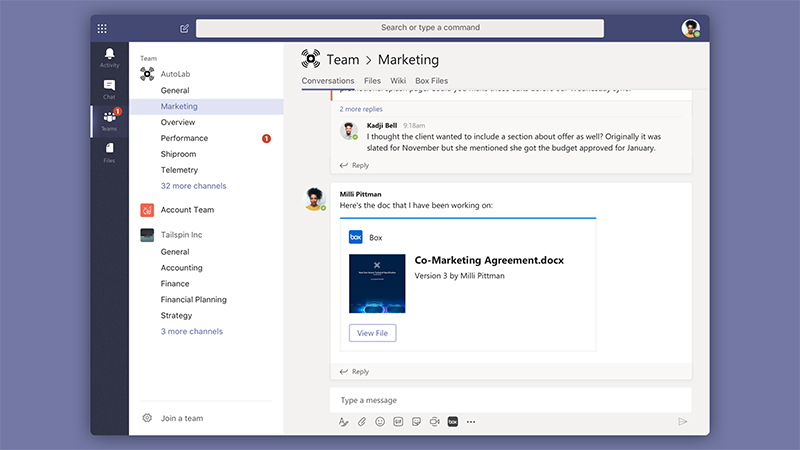Select the Tailspin Inc team name

[181, 235]
